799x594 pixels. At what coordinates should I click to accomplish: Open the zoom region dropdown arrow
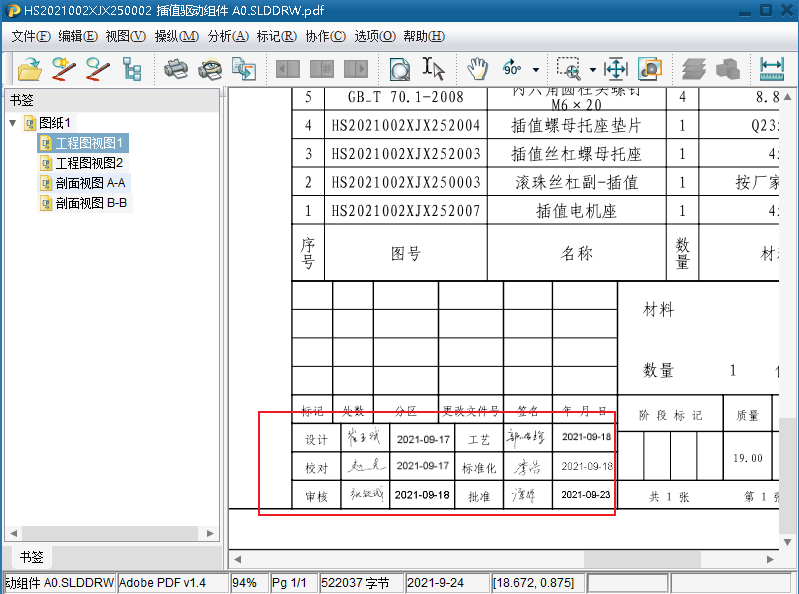click(x=592, y=70)
